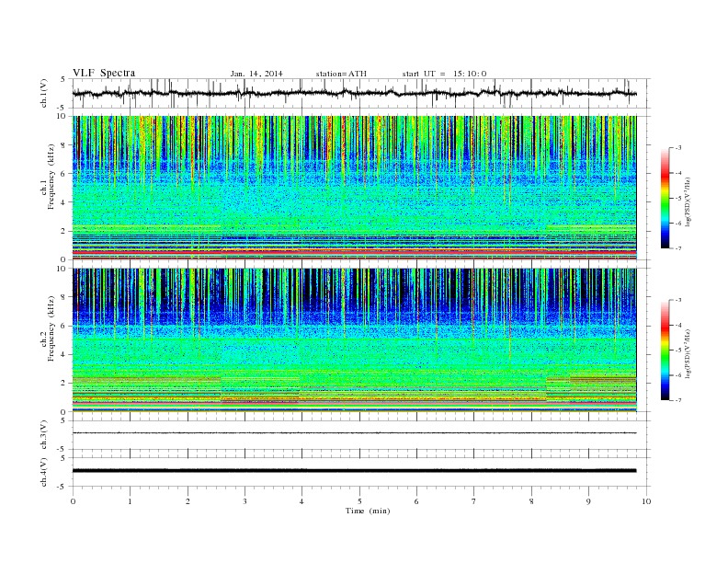
Task: Click time axis tick label "5"
Action: [359, 501]
